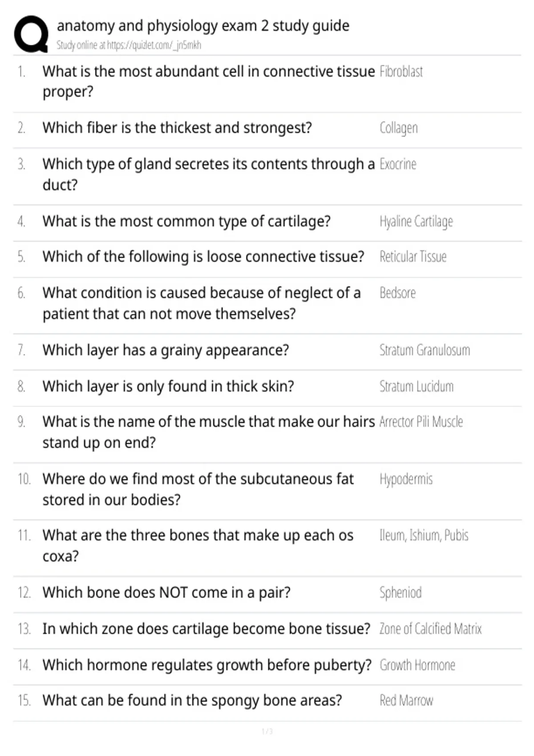This screenshot has width=534, height=756.
Task: Select the Ileum, Ishium, Pubis answer
Action: pos(424,535)
